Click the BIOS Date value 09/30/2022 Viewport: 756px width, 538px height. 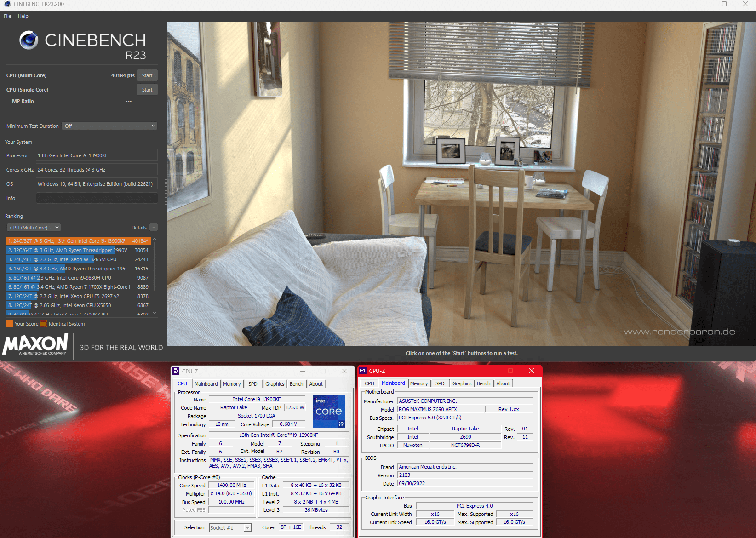tap(465, 483)
